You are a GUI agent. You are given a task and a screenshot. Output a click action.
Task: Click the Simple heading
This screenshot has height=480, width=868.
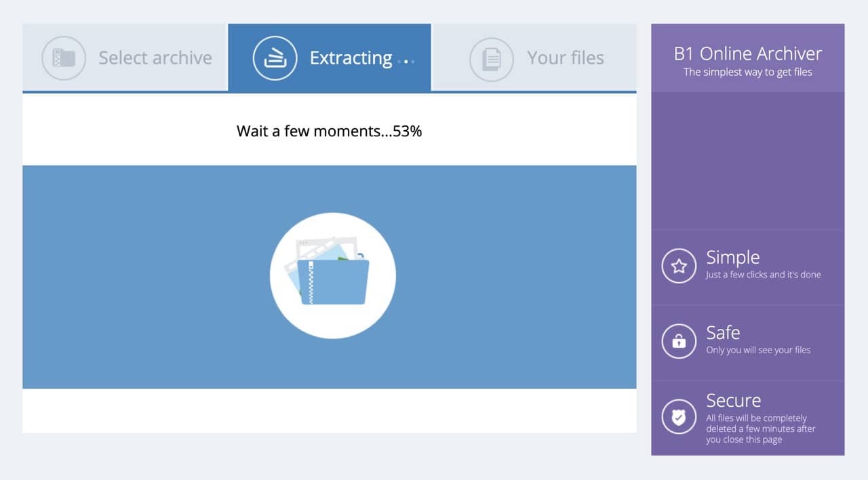point(733,257)
